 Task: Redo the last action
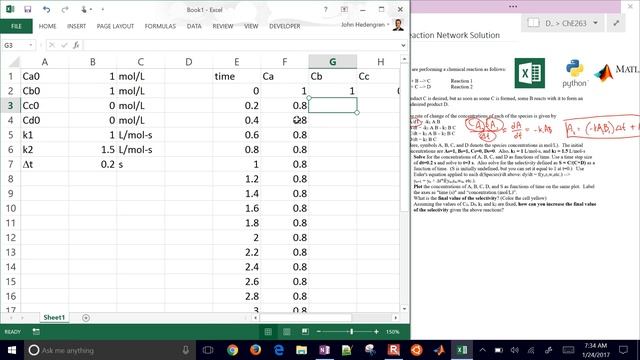64,9
